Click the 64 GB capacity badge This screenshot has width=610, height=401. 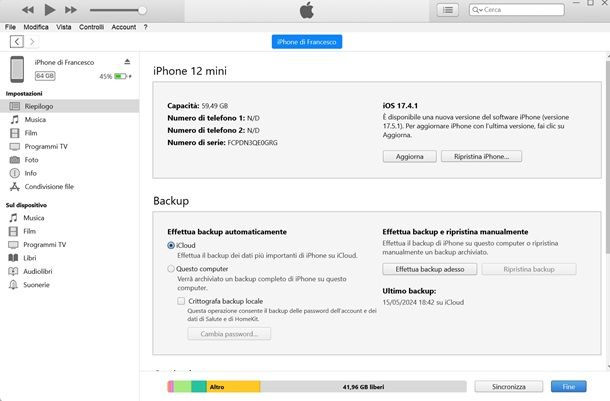pos(45,76)
